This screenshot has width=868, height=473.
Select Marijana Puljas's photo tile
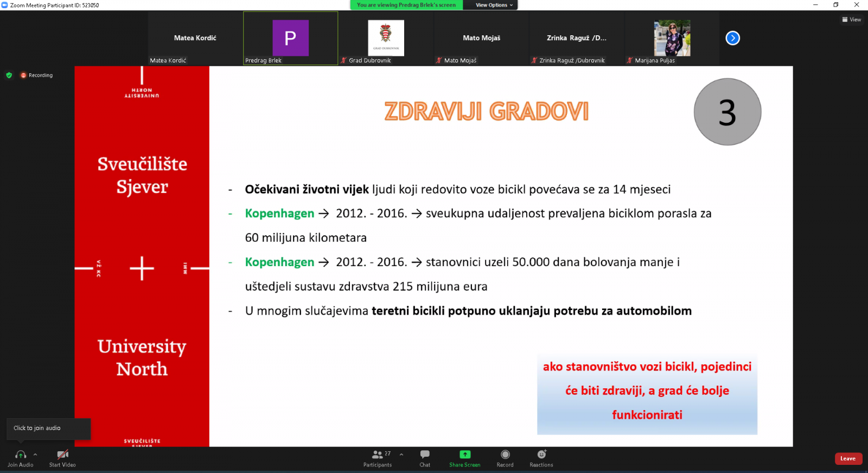coord(672,38)
